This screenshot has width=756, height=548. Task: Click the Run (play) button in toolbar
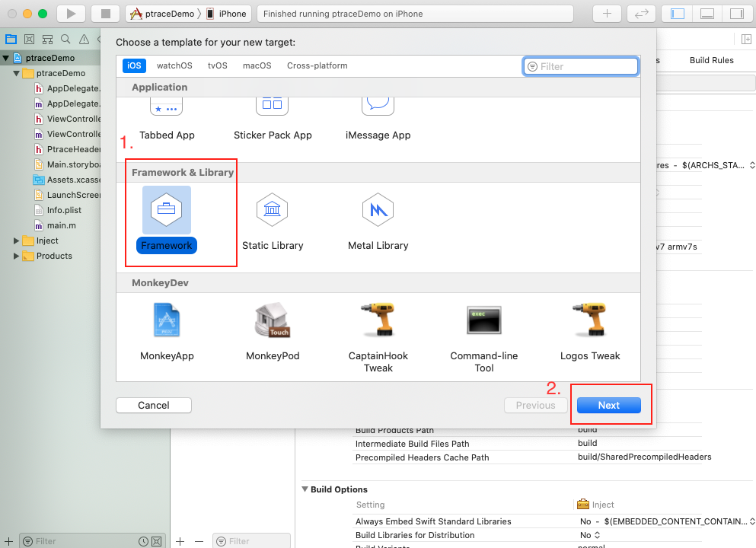coord(71,14)
